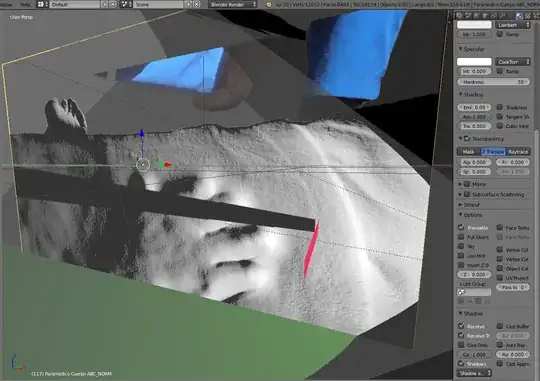Open the CookTorr specular shader dropdown
The width and height of the screenshot is (540, 381).
(513, 62)
